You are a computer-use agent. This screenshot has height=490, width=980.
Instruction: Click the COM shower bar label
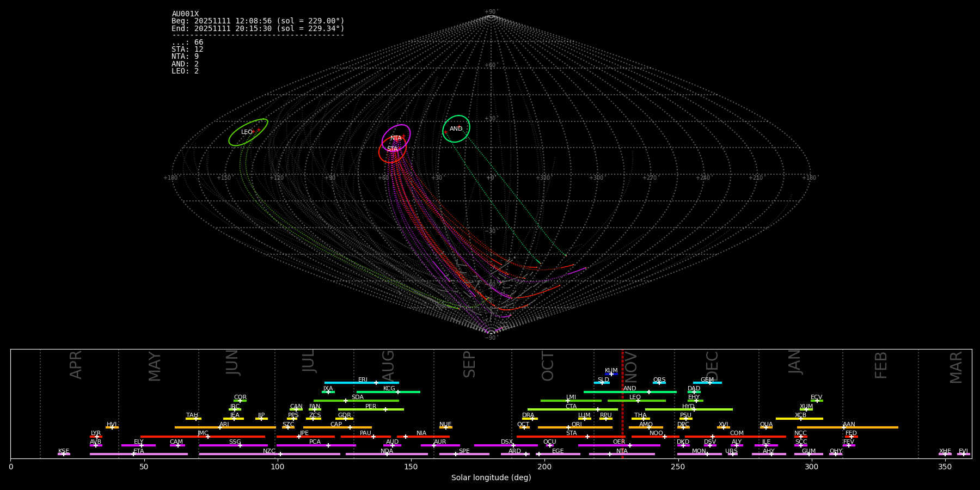point(737,433)
